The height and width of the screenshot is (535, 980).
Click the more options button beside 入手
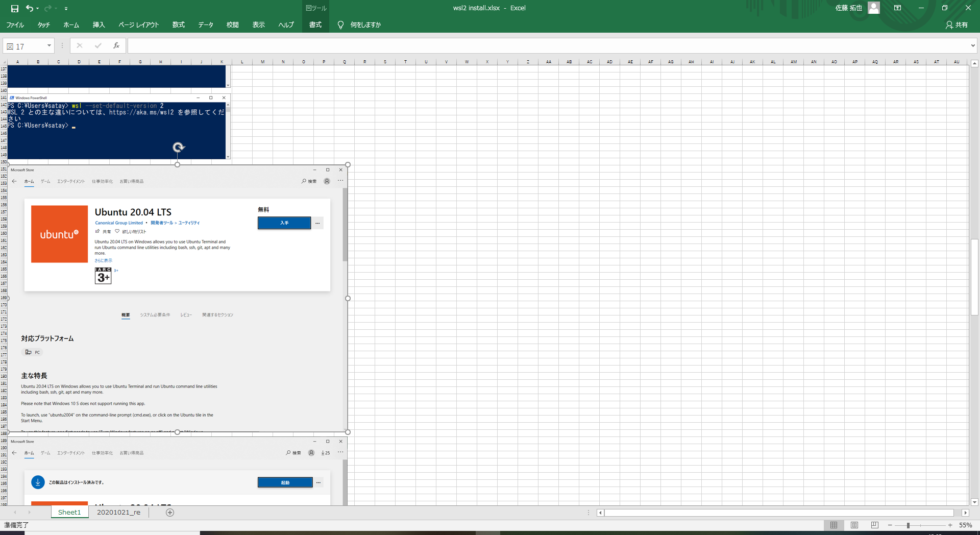[x=317, y=223]
